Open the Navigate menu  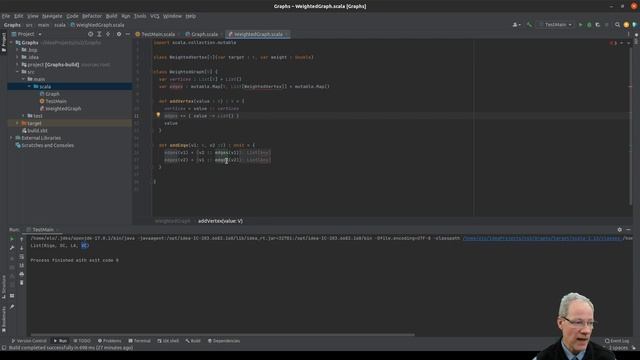[x=52, y=16]
